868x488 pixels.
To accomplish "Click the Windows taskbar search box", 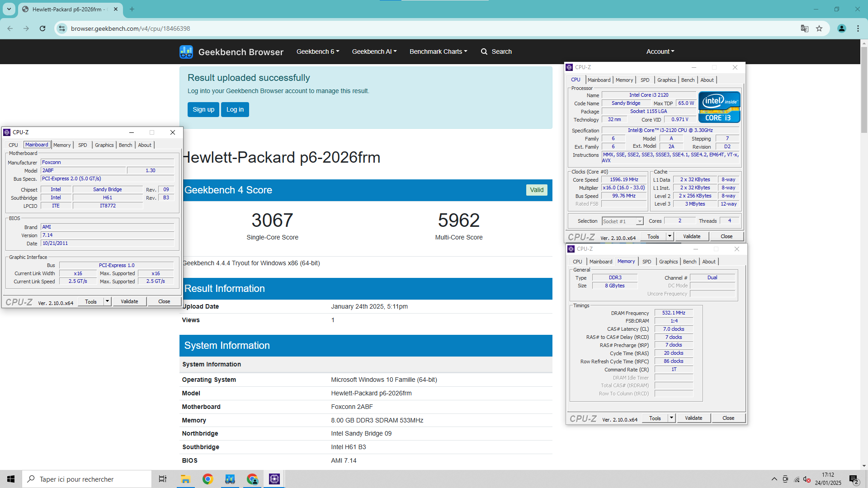I will pos(87,479).
